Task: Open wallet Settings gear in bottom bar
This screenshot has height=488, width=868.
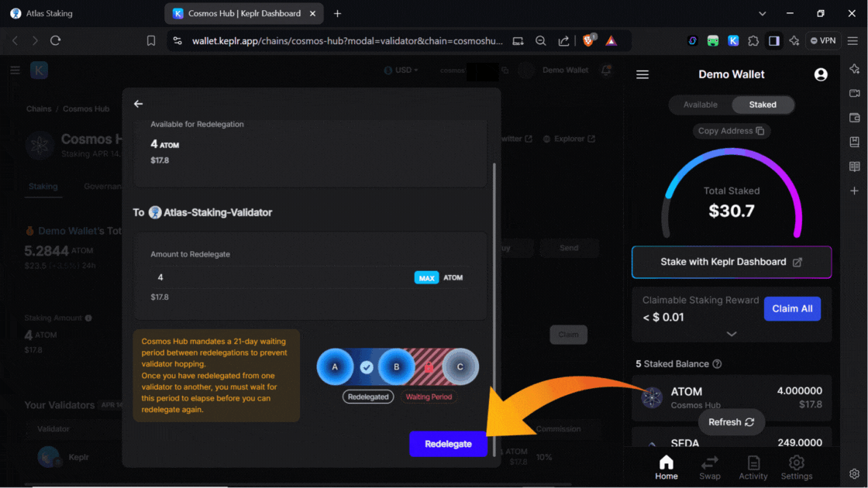Action: (x=796, y=467)
